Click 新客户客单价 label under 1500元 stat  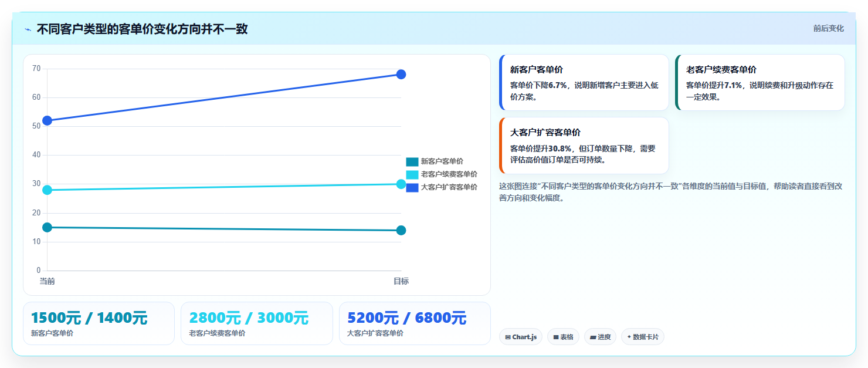point(52,333)
